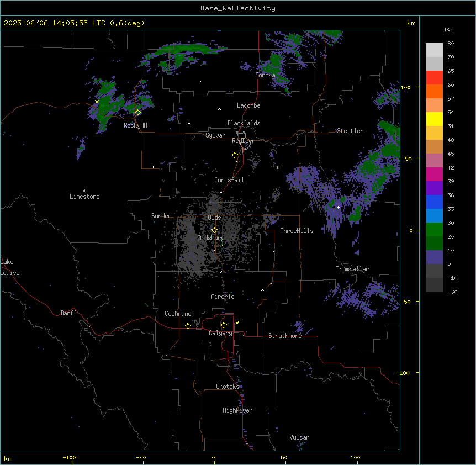Pick the orange 57-60 dBZ legend swatch

[434, 91]
